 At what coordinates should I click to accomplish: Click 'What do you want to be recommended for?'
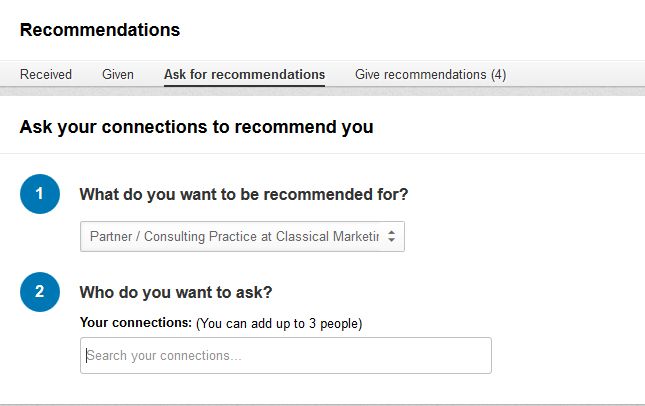244,194
